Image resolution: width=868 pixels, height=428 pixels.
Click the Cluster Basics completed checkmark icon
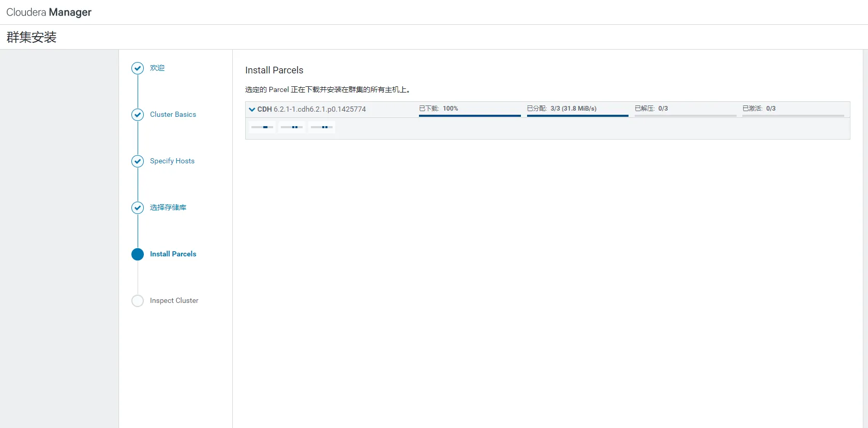coord(138,115)
